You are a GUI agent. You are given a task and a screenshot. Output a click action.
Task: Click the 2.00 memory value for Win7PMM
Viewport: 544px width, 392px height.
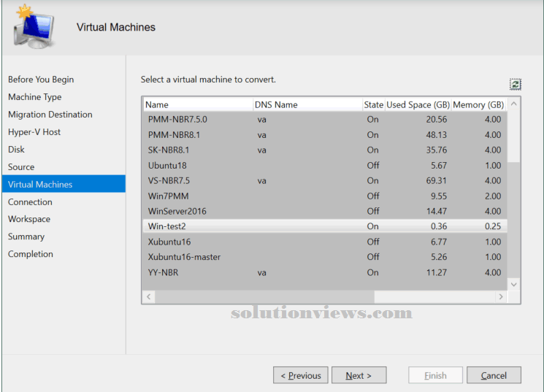click(x=493, y=196)
